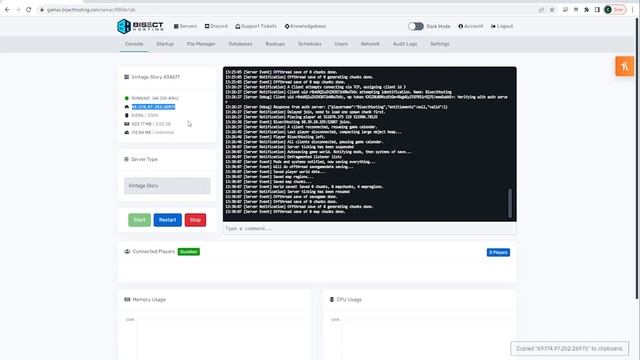640x360 pixels.
Task: Click the CPU Usage panel icon
Action: pyautogui.click(x=331, y=300)
